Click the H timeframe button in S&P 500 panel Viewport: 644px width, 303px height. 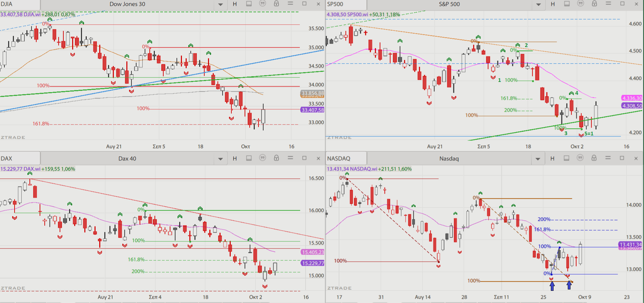pos(553,4)
